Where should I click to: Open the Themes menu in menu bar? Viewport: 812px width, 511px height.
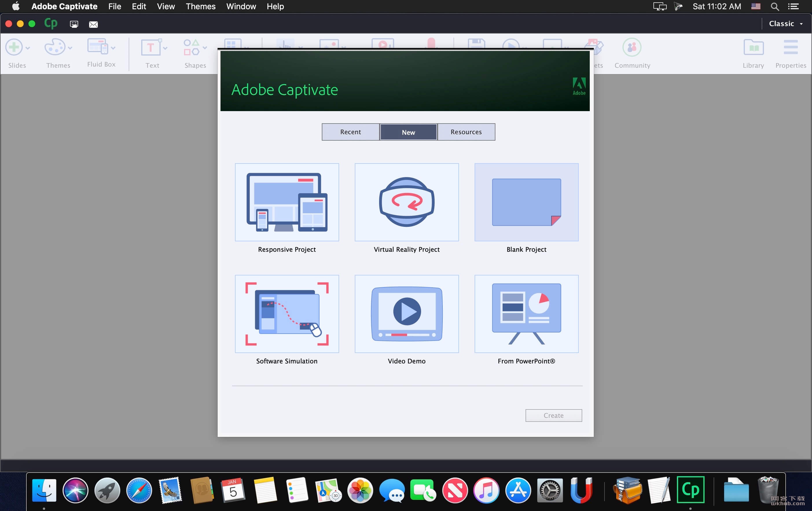(x=201, y=6)
